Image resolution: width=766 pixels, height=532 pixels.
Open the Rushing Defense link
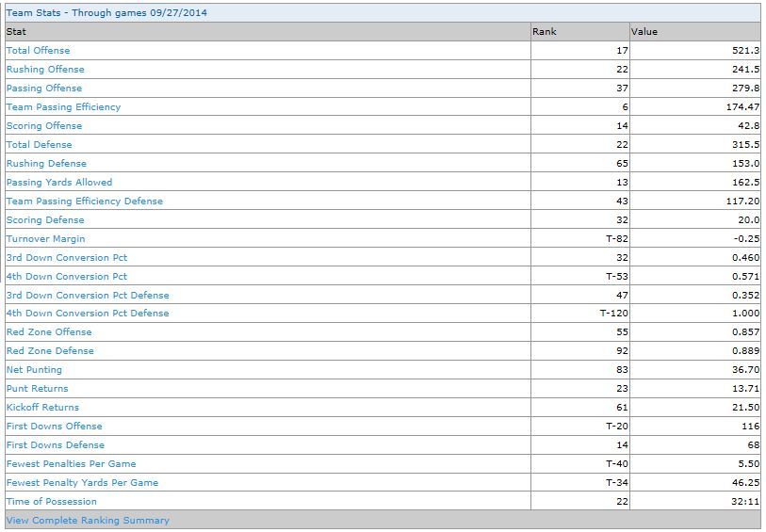(46, 163)
